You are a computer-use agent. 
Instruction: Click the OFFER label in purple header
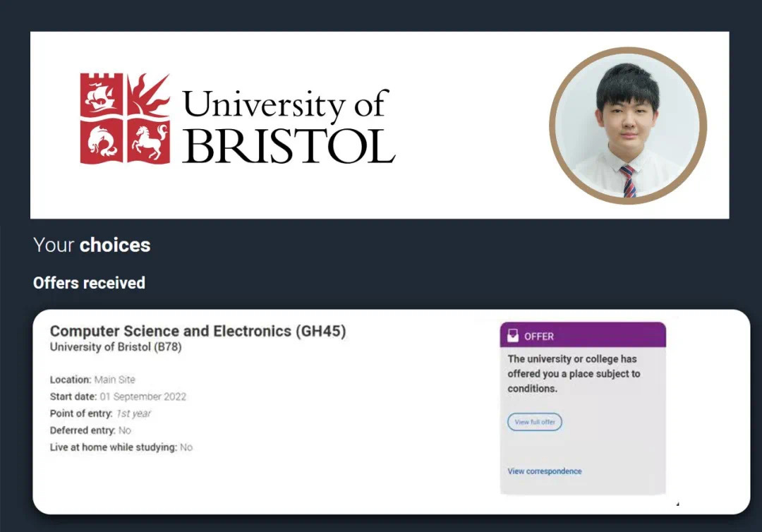[x=538, y=337]
